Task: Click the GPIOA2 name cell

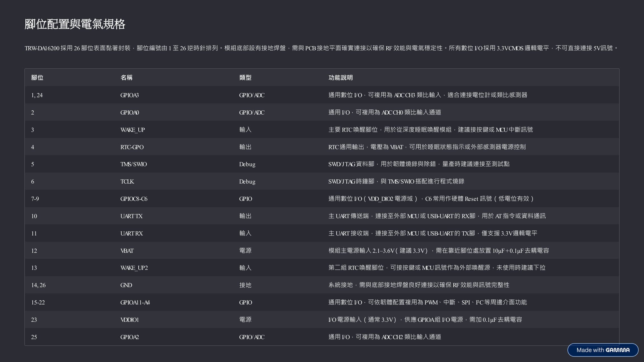Action: pos(129,337)
